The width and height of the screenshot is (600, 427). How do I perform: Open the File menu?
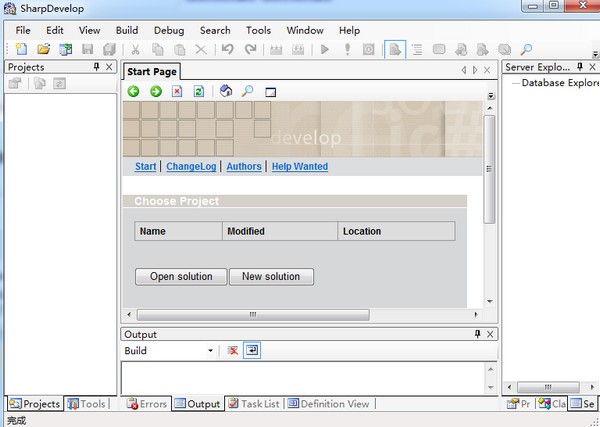23,30
